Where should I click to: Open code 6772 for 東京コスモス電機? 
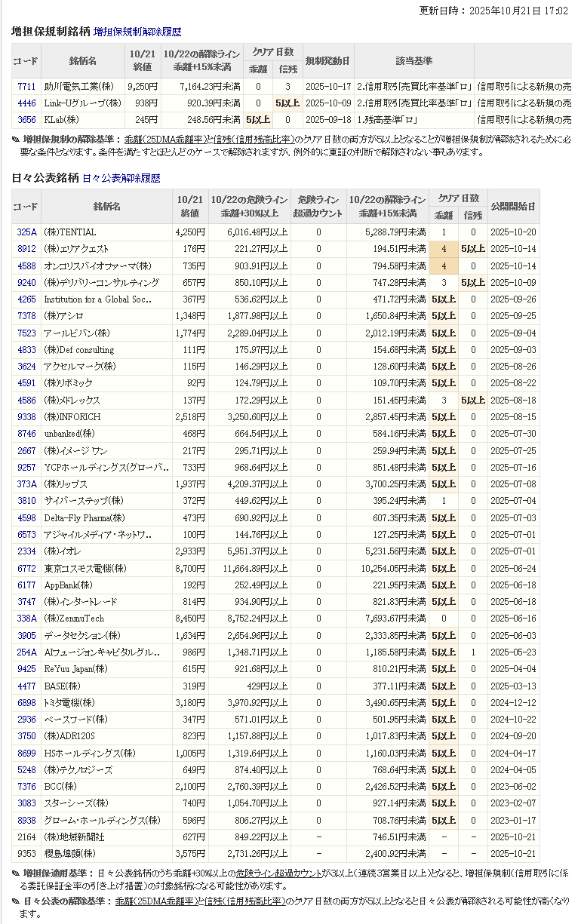(26, 569)
